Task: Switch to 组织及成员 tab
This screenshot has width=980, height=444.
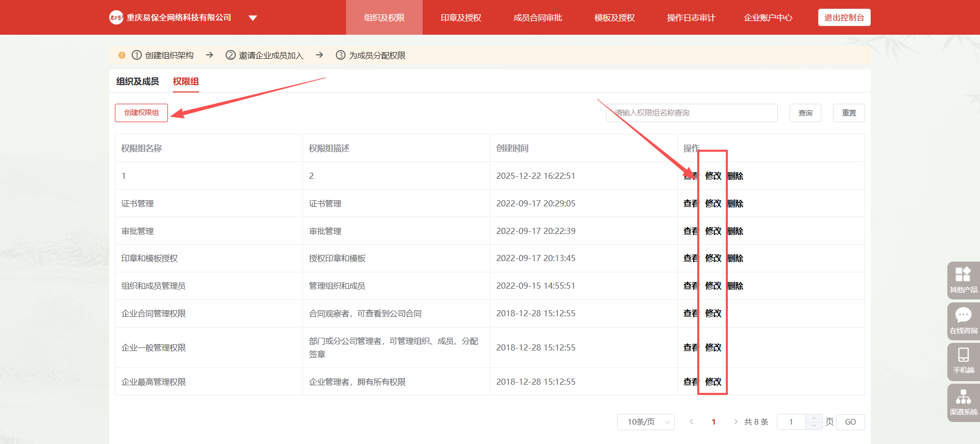Action: (137, 82)
